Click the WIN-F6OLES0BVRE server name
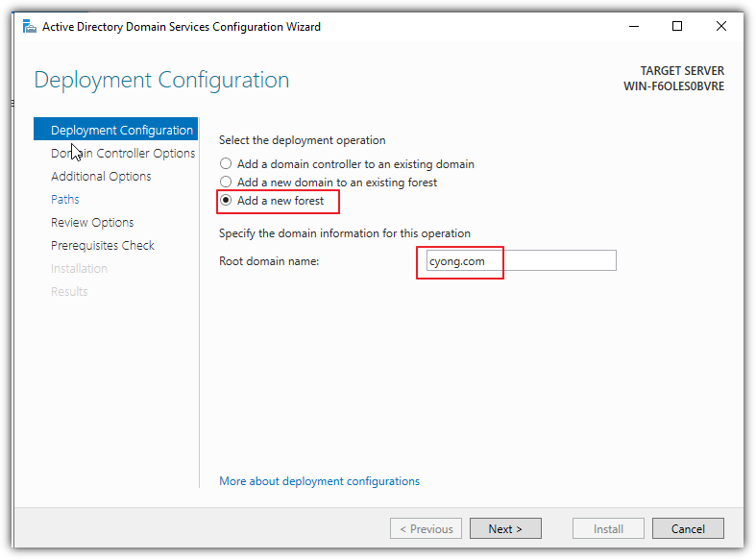This screenshot has width=756, height=560. point(673,86)
